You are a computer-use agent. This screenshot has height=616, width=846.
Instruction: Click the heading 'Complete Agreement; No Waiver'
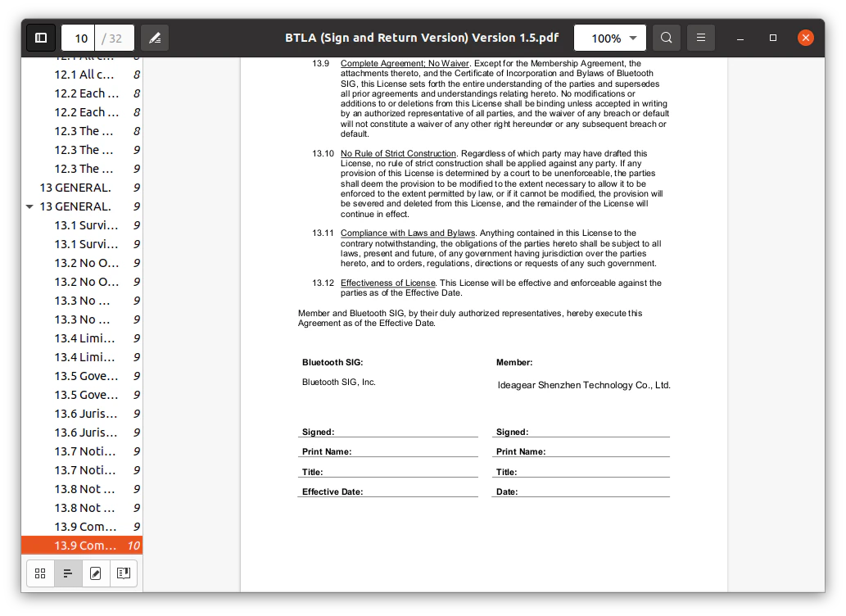click(x=405, y=63)
